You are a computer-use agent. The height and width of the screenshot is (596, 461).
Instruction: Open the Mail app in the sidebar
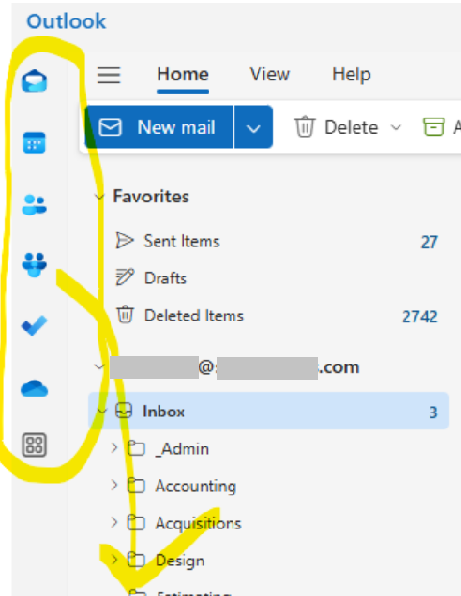point(35,81)
